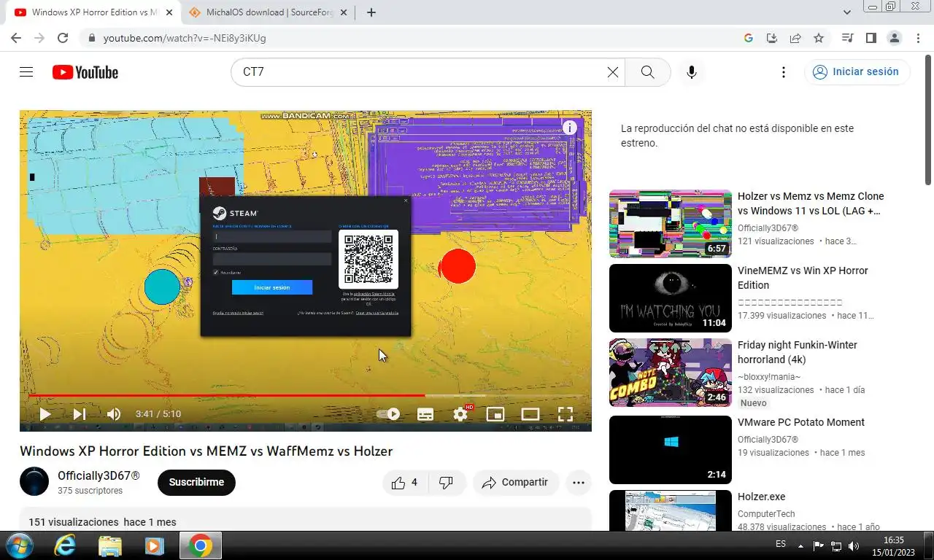
Task: Subscribe with the Suscribirme button
Action: (x=196, y=483)
